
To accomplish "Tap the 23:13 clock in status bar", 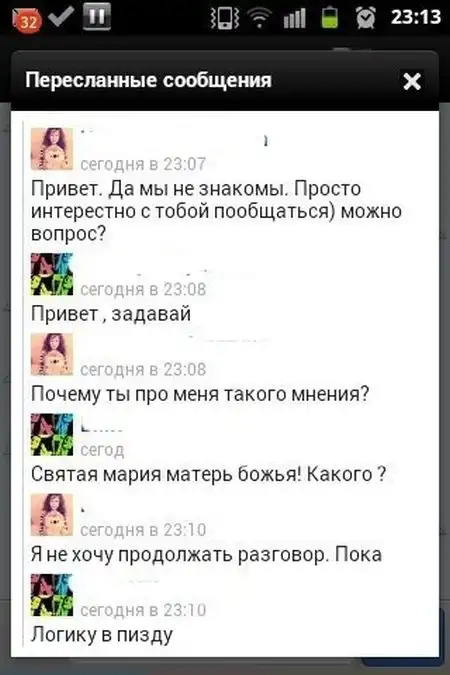I will (415, 18).
